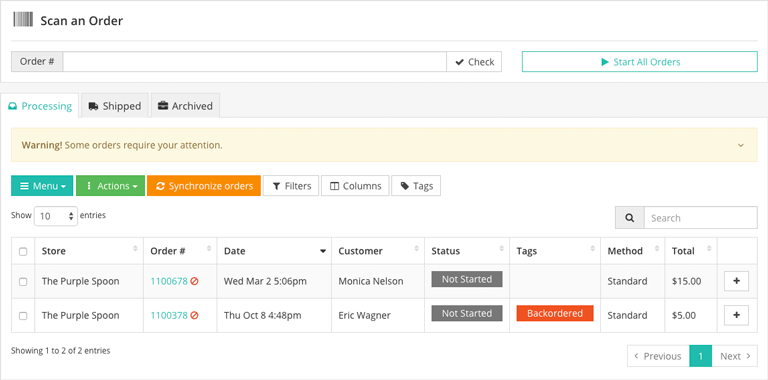768x380 pixels.
Task: Click the Backordered tag on Eric Wagner's order
Action: [x=555, y=313]
